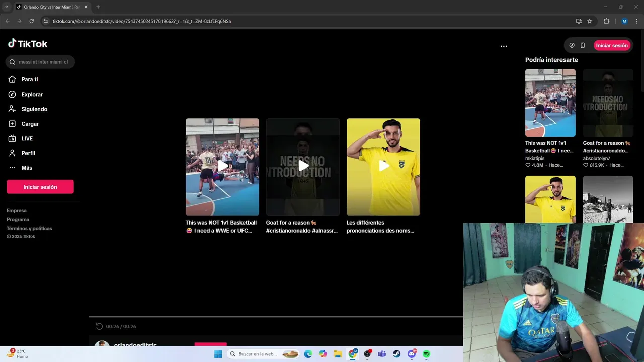Open 'Goat for a reason' center title
Screen dimensions: 644x362
click(x=302, y=227)
